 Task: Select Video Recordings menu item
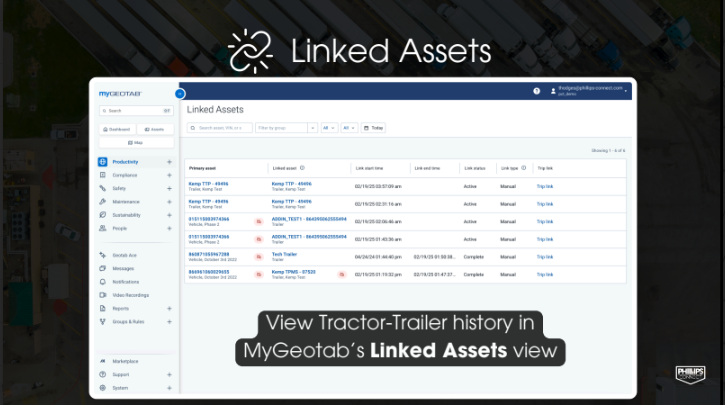pos(130,295)
